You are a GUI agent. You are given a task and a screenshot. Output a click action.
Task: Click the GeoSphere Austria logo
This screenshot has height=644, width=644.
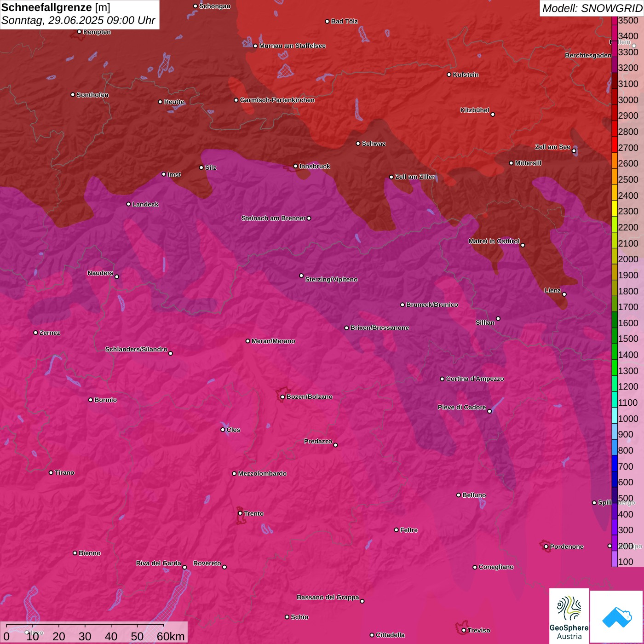[x=569, y=616]
